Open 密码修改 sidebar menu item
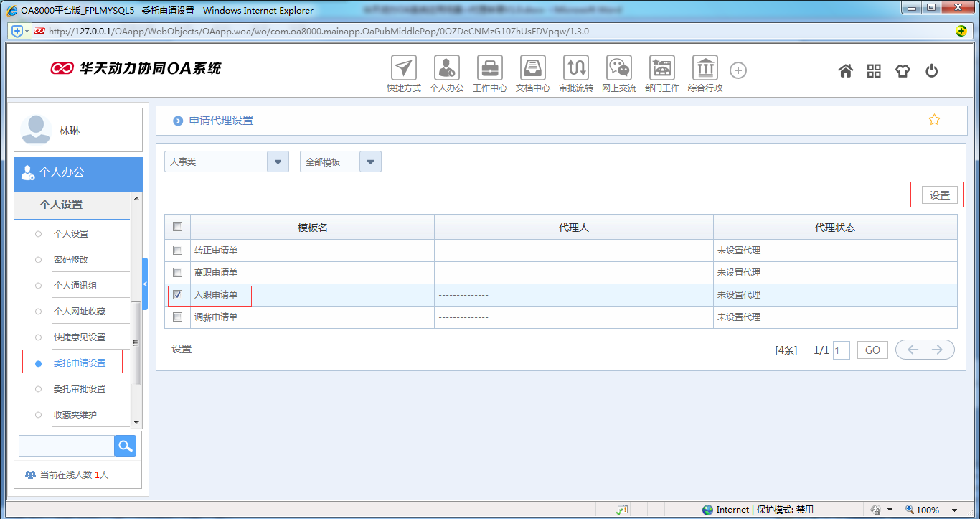 [x=71, y=260]
